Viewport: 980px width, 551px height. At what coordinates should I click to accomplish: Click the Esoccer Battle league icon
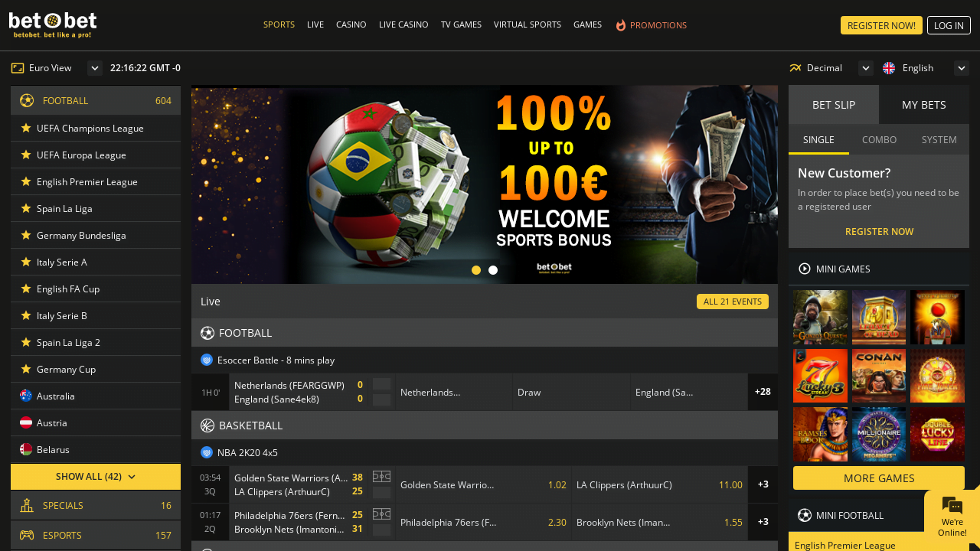coord(207,360)
